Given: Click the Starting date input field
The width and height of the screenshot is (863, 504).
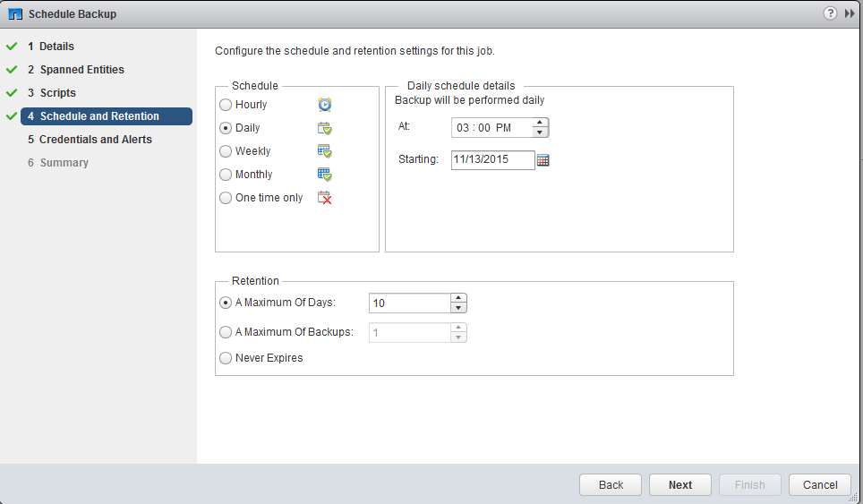Looking at the screenshot, I should (492, 160).
